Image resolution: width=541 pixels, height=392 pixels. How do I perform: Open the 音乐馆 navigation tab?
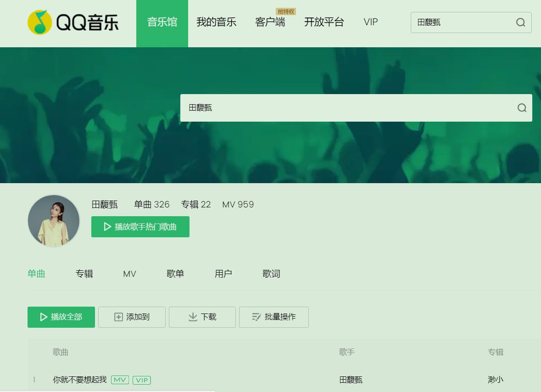click(162, 23)
